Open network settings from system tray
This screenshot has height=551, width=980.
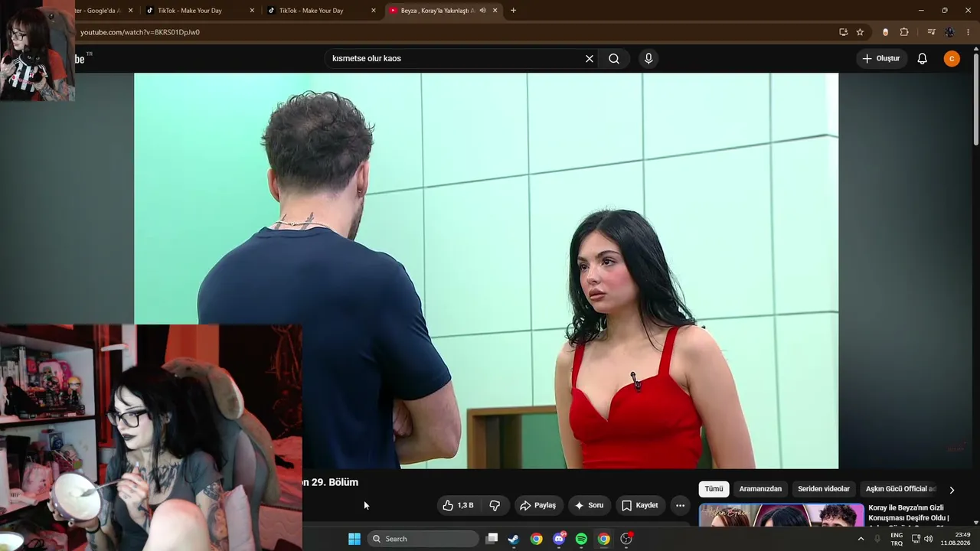[916, 539]
